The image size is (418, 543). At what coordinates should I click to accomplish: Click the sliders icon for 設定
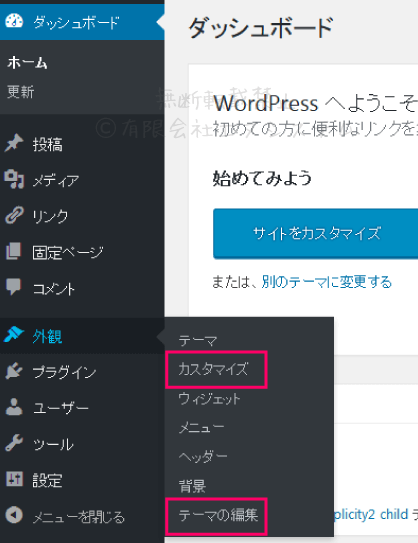click(x=14, y=479)
